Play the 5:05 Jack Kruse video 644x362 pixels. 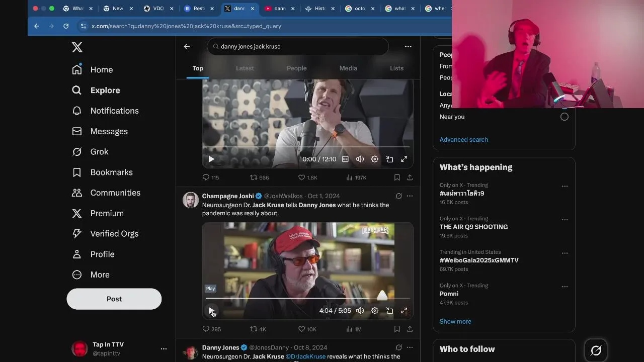point(211,311)
